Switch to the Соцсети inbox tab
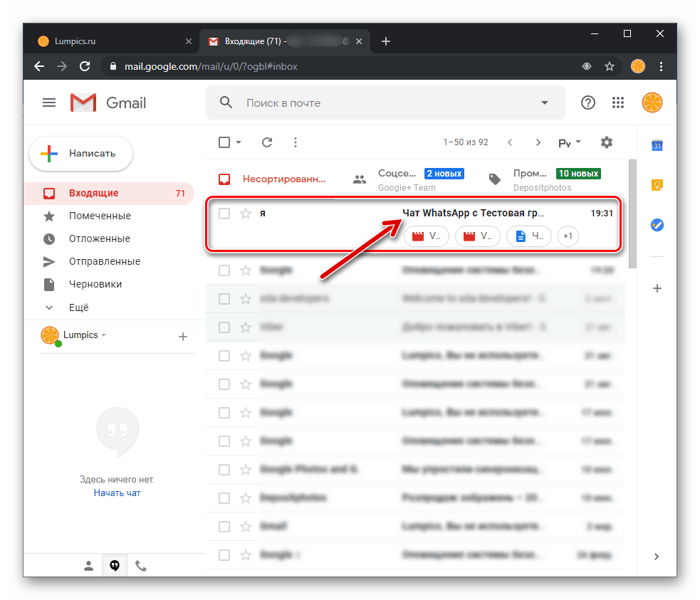The height and width of the screenshot is (600, 700). (x=409, y=179)
